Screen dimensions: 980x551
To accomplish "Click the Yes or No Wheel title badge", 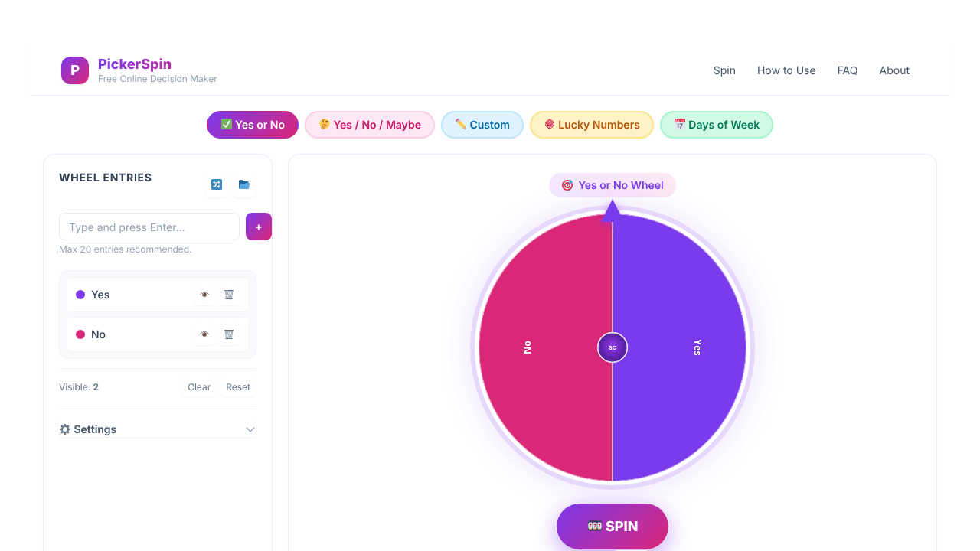I will [x=612, y=185].
